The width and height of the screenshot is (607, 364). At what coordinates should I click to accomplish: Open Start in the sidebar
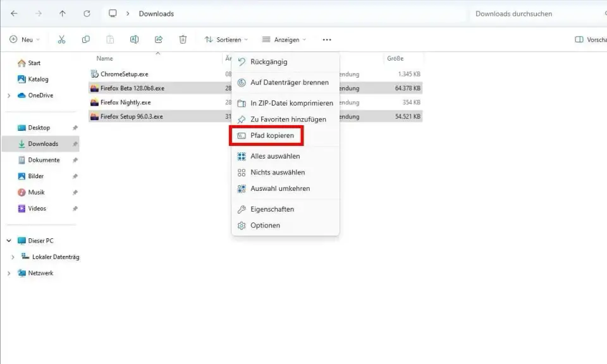[x=30, y=63]
